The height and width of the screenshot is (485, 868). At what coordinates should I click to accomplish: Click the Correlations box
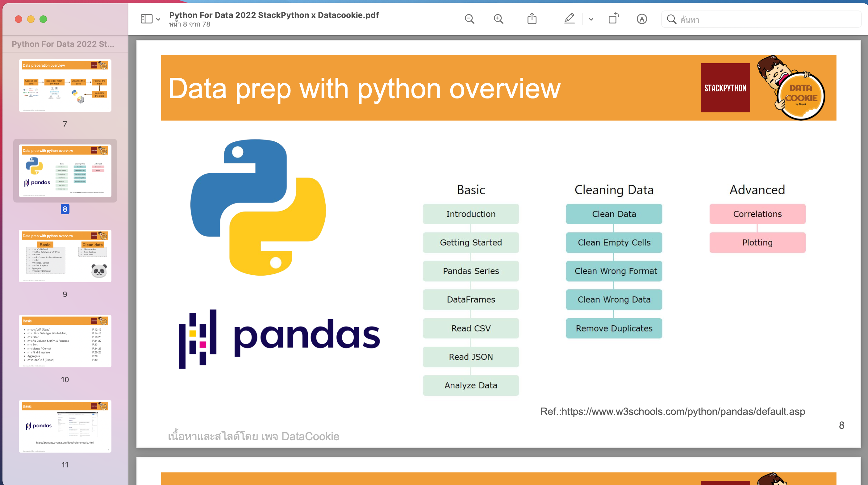(757, 214)
